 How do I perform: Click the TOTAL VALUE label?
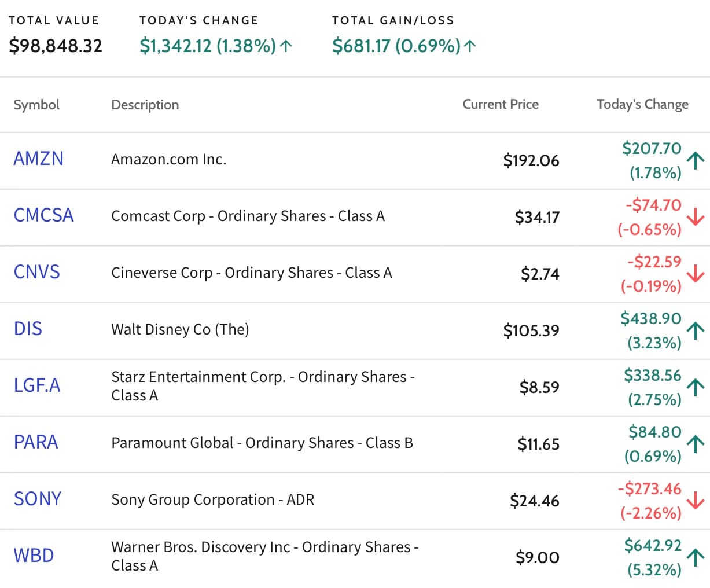(54, 20)
